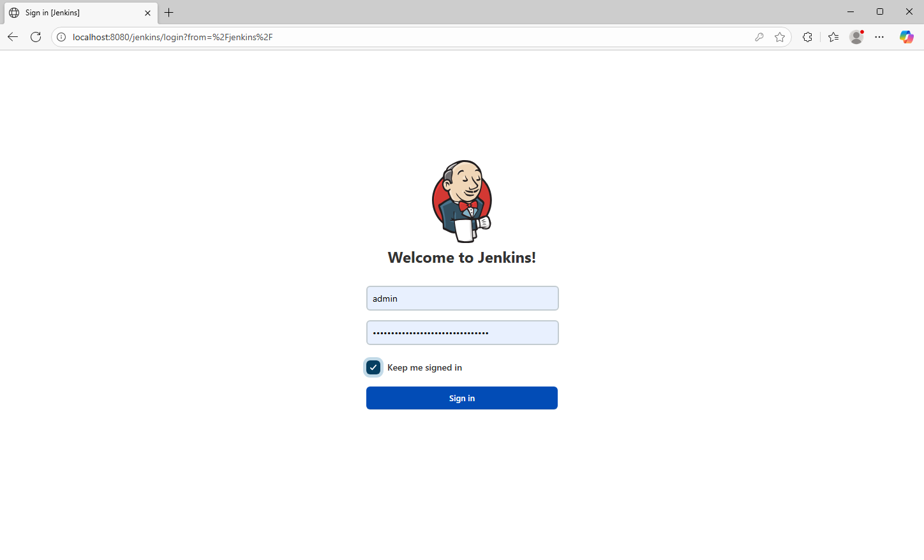924x560 pixels.
Task: Maximize the browser window
Action: [880, 12]
